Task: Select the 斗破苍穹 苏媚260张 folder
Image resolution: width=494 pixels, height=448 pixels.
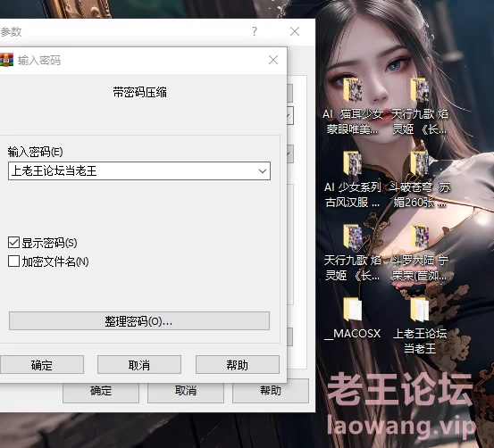Action: 420,162
